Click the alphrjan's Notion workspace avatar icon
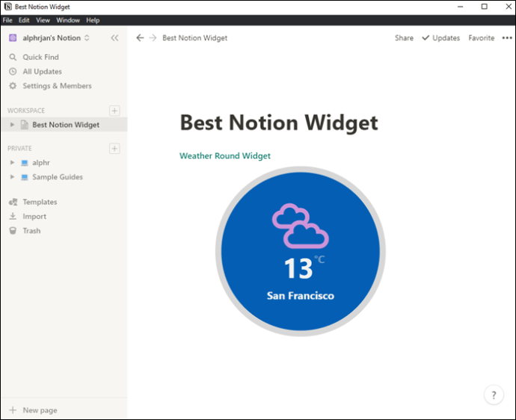This screenshot has height=420, width=516. tap(13, 38)
